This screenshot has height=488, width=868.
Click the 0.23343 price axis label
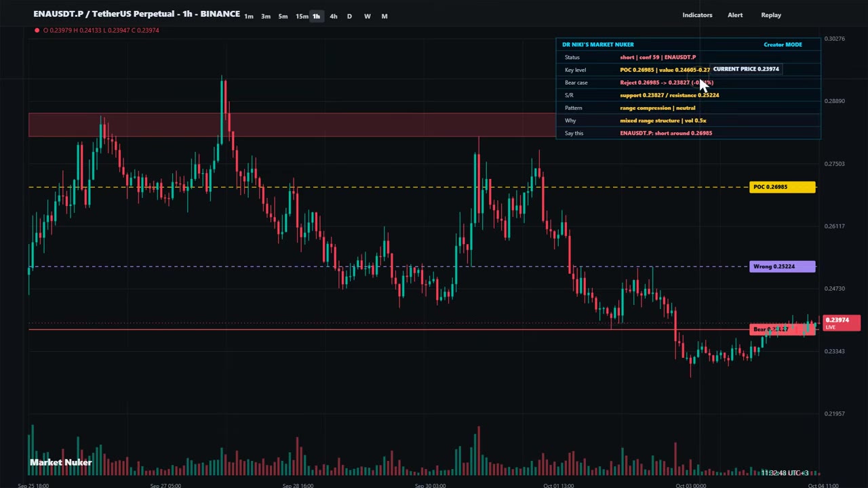pyautogui.click(x=835, y=351)
